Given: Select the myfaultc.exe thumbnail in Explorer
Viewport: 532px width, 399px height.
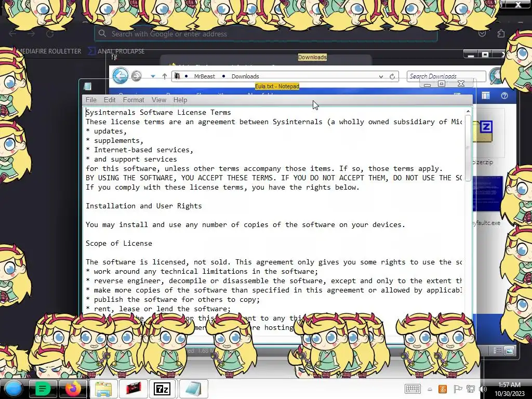Looking at the screenshot, I should point(487,193).
